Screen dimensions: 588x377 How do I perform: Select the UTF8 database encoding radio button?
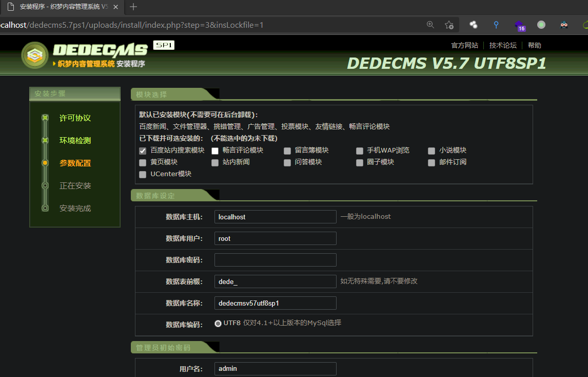point(218,324)
